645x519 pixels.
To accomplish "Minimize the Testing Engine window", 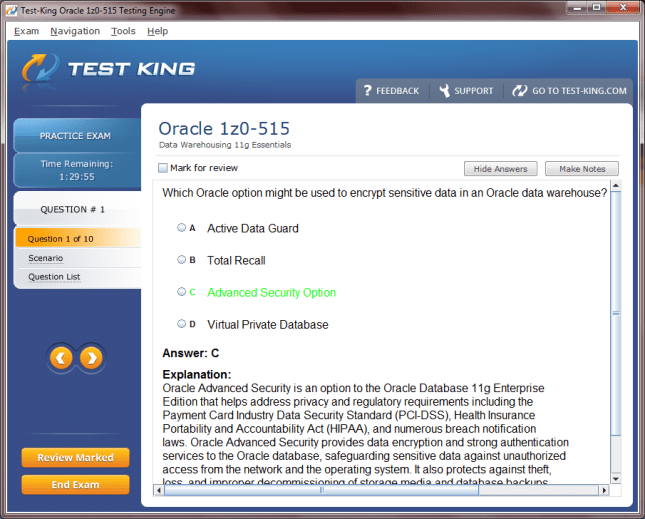I will pyautogui.click(x=578, y=7).
